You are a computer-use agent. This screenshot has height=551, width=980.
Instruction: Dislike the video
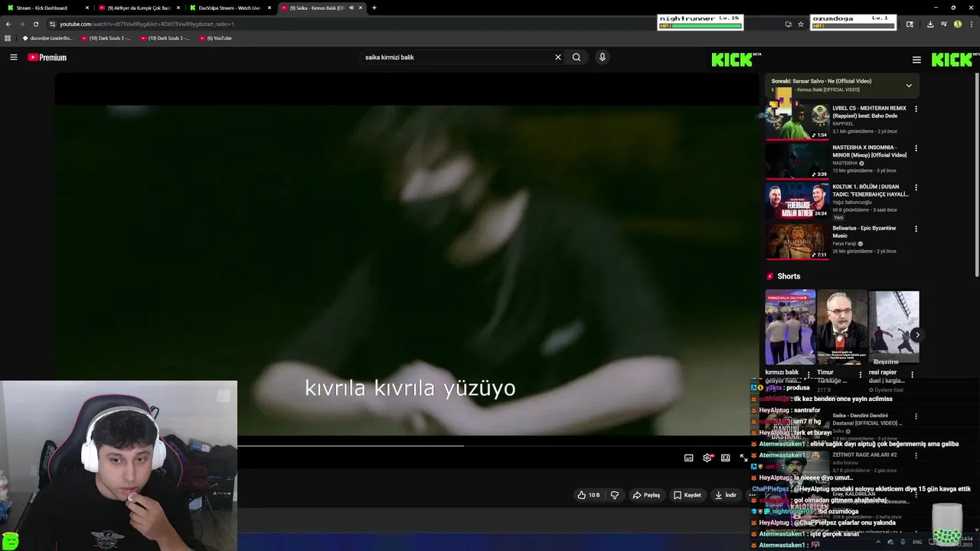(x=614, y=495)
